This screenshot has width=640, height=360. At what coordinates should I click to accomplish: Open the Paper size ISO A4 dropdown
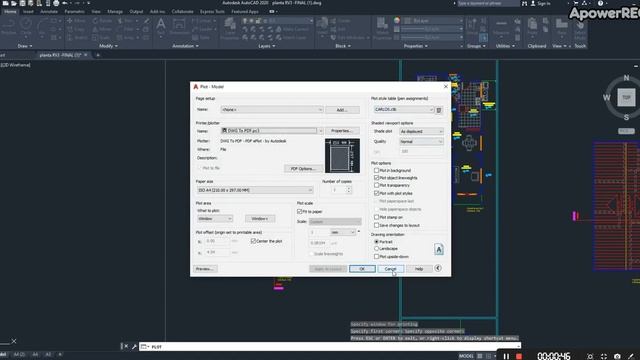click(255, 190)
